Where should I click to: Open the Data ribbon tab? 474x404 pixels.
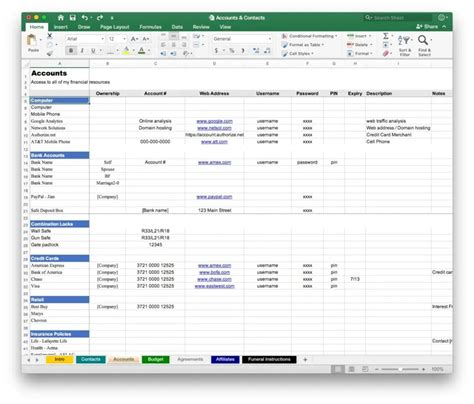click(x=177, y=27)
